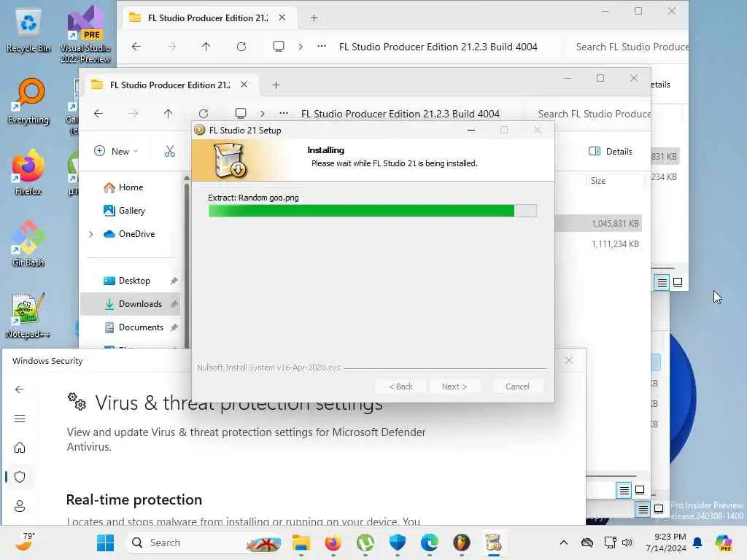The height and width of the screenshot is (560, 747).
Task: Open Firefox from taskbar
Action: [333, 542]
